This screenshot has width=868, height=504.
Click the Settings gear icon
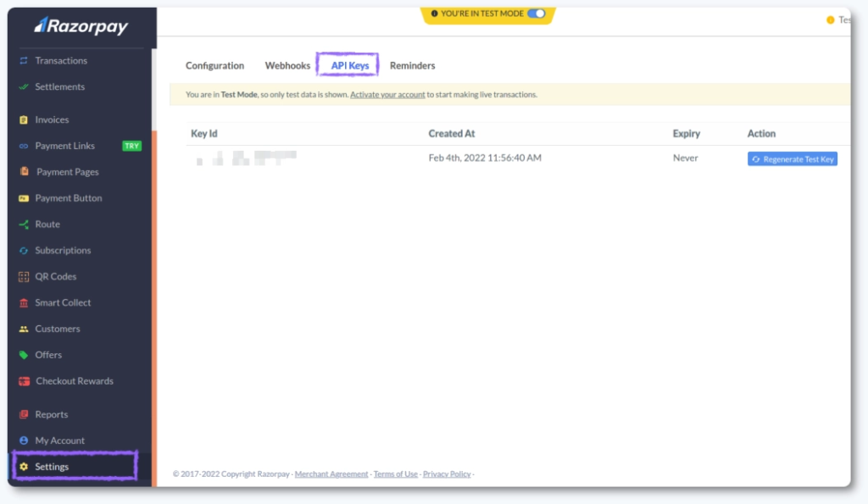24,467
